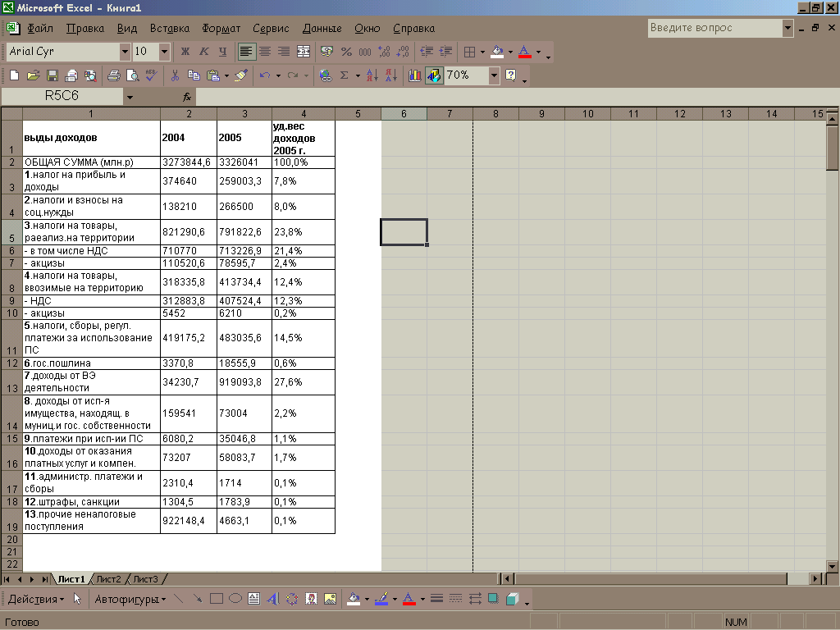Image resolution: width=840 pixels, height=630 pixels.
Task: Switch to the Лист3 sheet tab
Action: pos(145,579)
